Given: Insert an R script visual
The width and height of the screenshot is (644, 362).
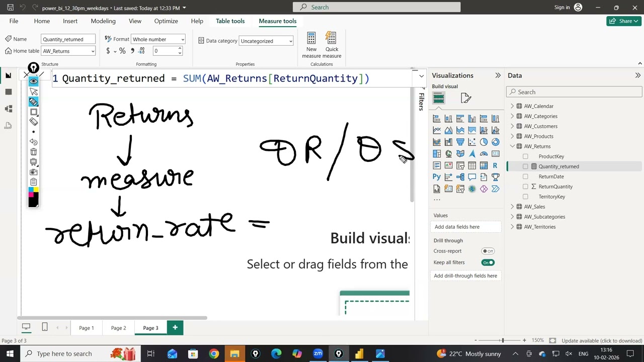Looking at the screenshot, I should (x=495, y=165).
